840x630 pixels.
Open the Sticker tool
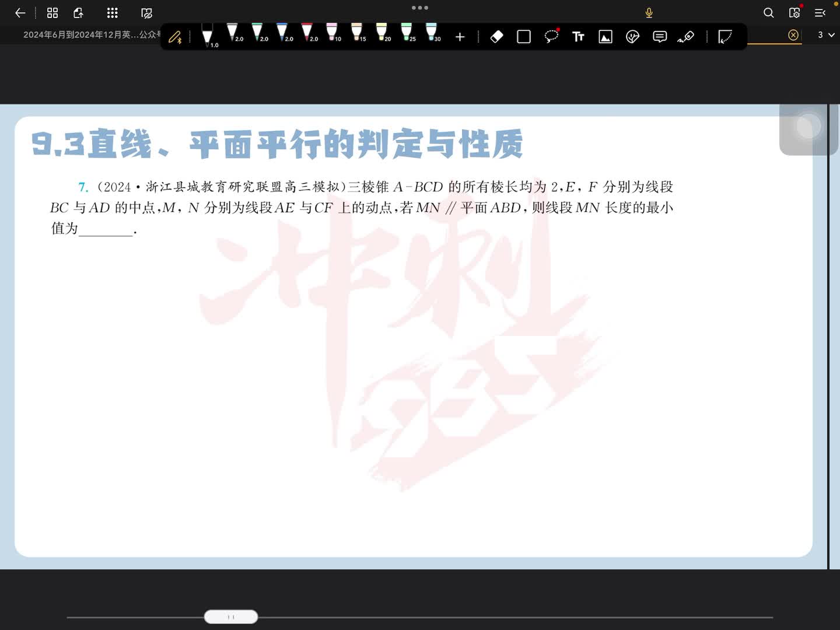coord(632,37)
